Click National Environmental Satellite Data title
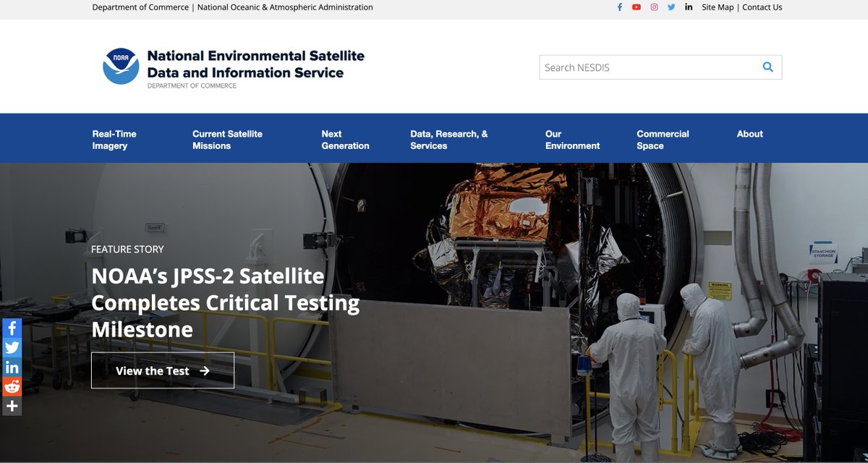This screenshot has height=463, width=868. coord(255,64)
